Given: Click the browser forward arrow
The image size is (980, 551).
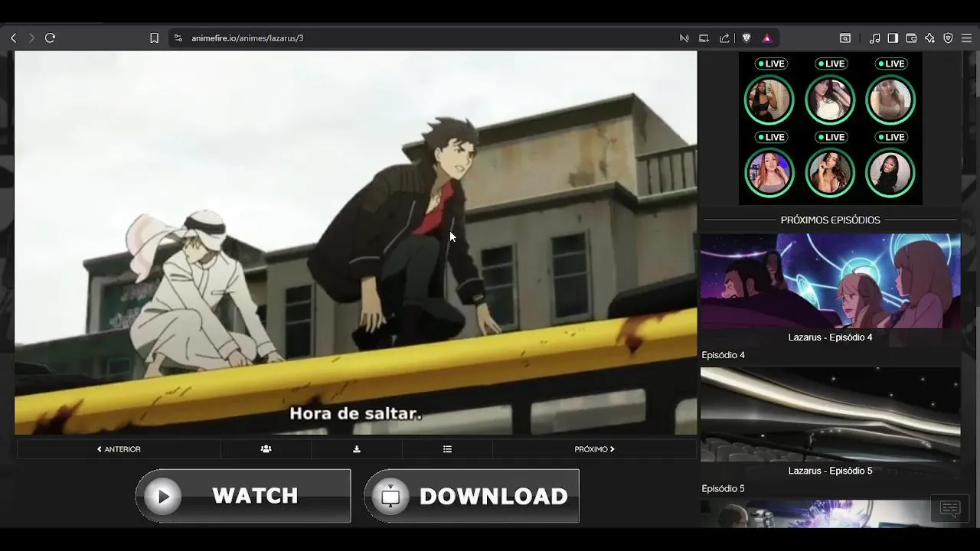Looking at the screenshot, I should click(31, 37).
